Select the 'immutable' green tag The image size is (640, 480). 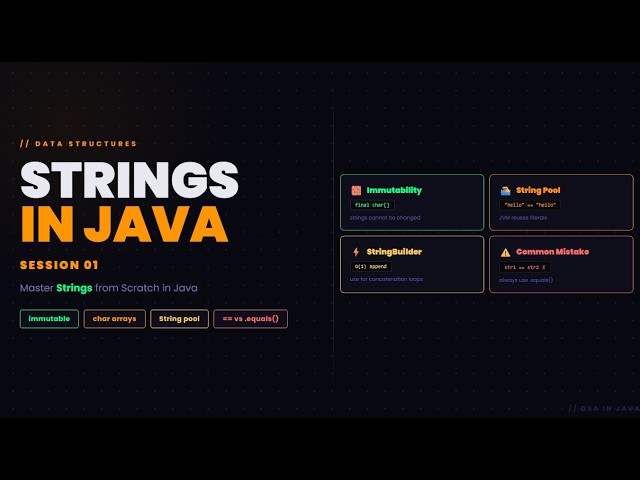[x=49, y=319]
